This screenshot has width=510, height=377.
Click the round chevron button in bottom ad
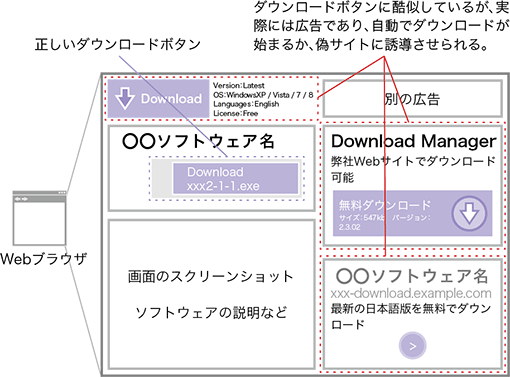click(413, 346)
